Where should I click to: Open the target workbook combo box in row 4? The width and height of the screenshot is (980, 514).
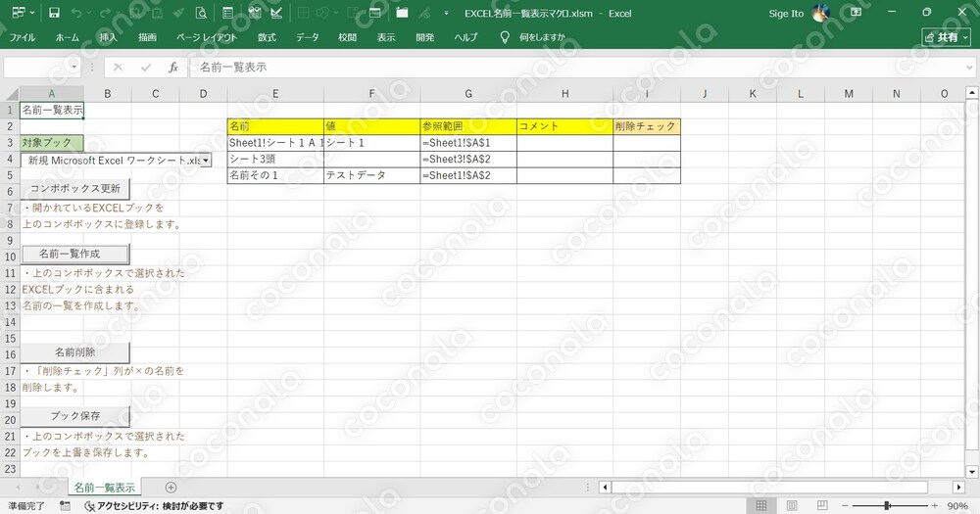coord(117,161)
